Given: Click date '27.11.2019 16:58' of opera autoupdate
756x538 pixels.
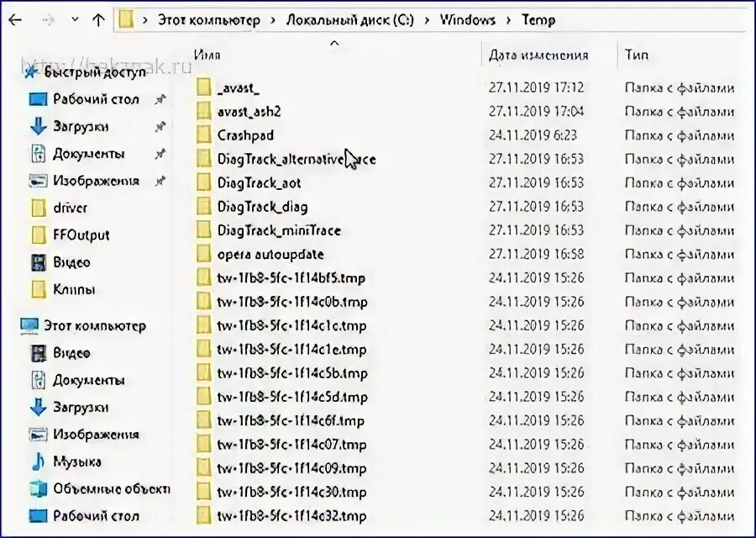Looking at the screenshot, I should coord(536,254).
